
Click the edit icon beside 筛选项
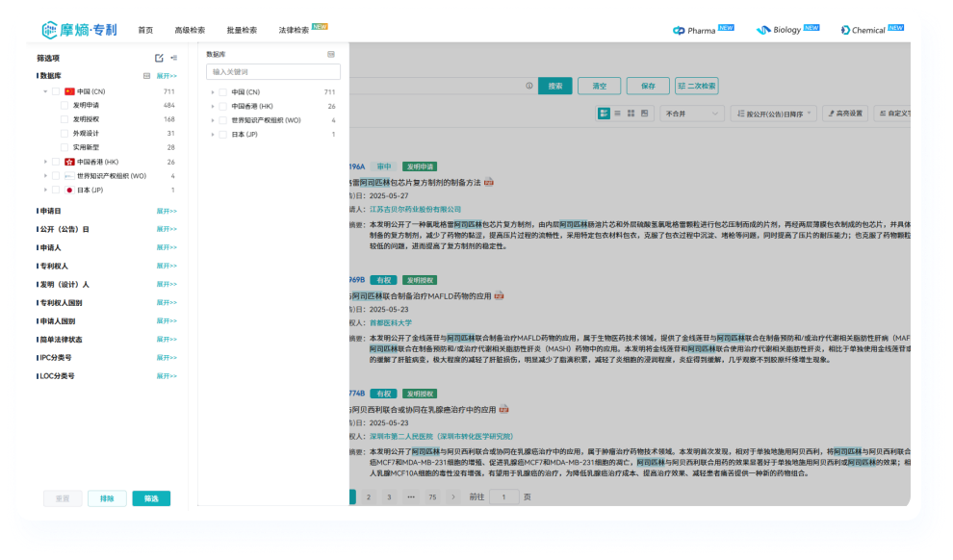(159, 58)
